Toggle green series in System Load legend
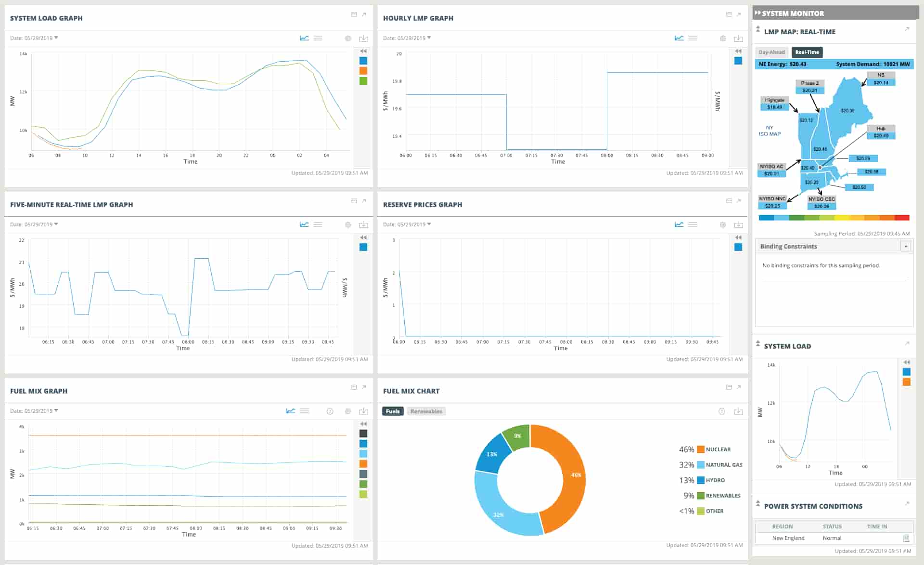Image resolution: width=924 pixels, height=565 pixels. (363, 81)
